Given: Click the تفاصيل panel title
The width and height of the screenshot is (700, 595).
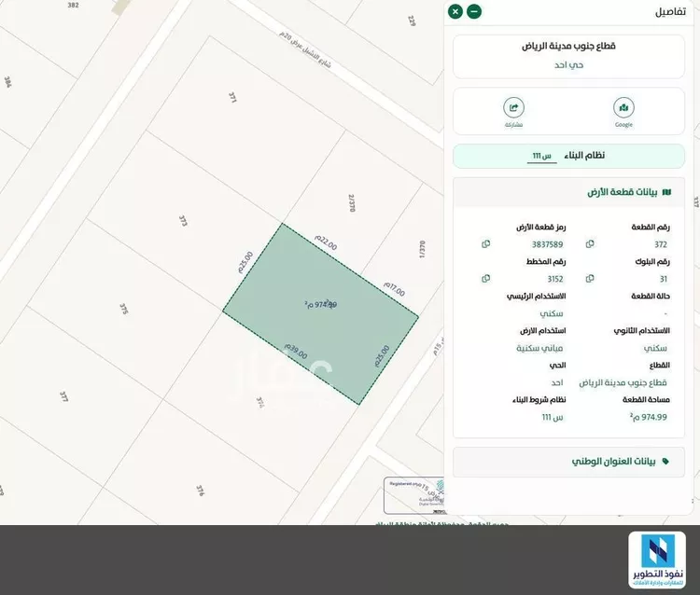Looking at the screenshot, I should pos(670,12).
